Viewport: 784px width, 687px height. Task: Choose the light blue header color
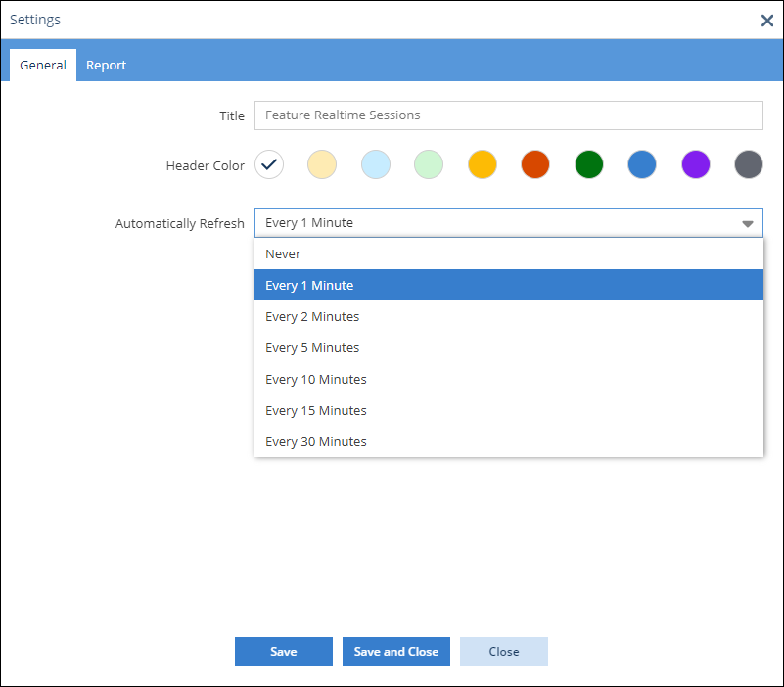376,164
